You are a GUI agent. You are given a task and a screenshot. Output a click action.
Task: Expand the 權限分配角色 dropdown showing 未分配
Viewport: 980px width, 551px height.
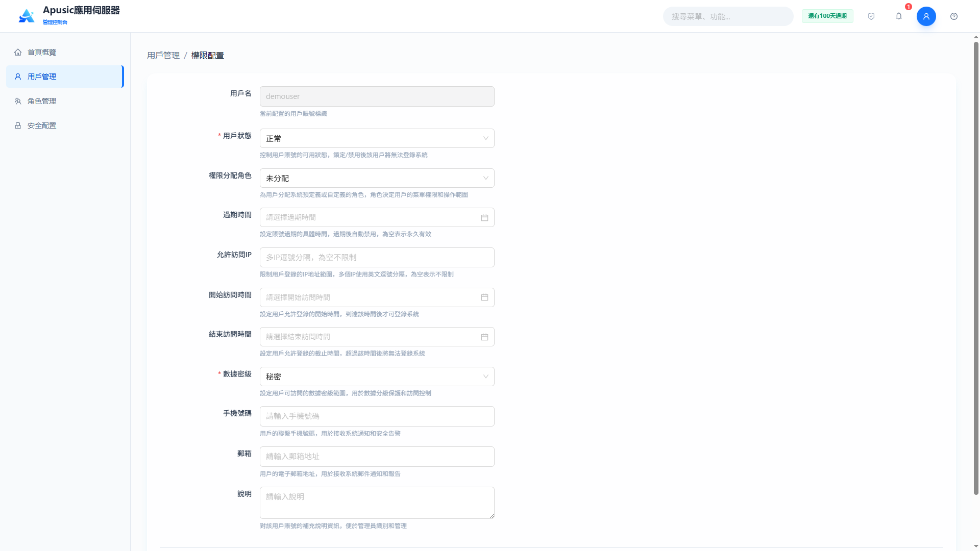377,178
